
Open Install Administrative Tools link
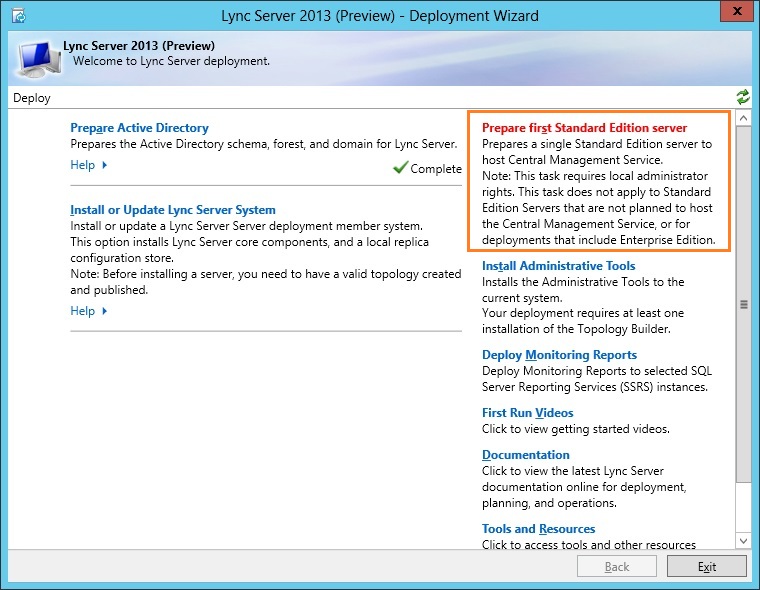(x=558, y=266)
